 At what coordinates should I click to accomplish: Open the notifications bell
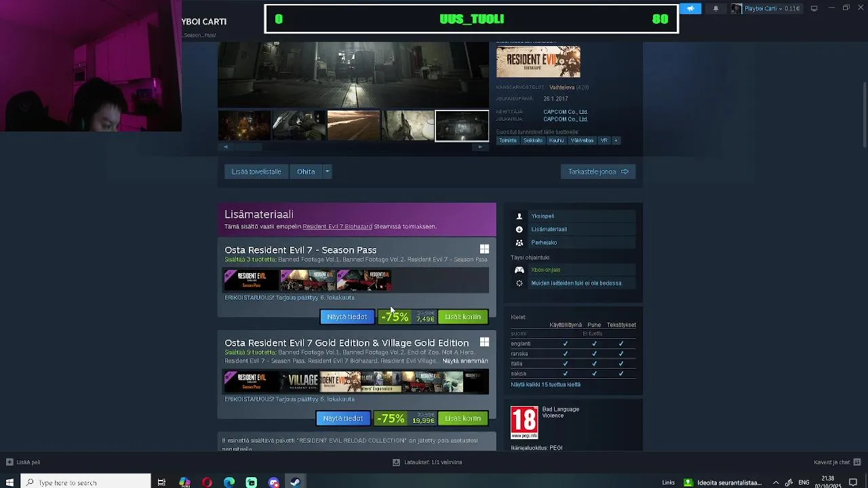pyautogui.click(x=715, y=9)
